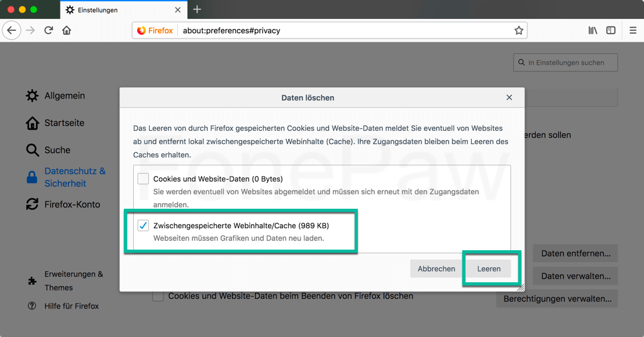The width and height of the screenshot is (644, 337).
Task: Toggle the sidebar view icon
Action: point(611,30)
